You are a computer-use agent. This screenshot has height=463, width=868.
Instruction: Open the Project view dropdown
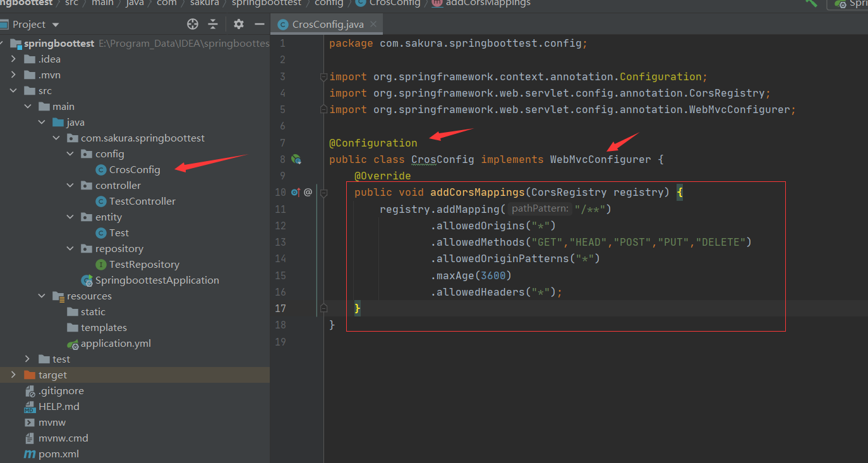[x=55, y=25]
